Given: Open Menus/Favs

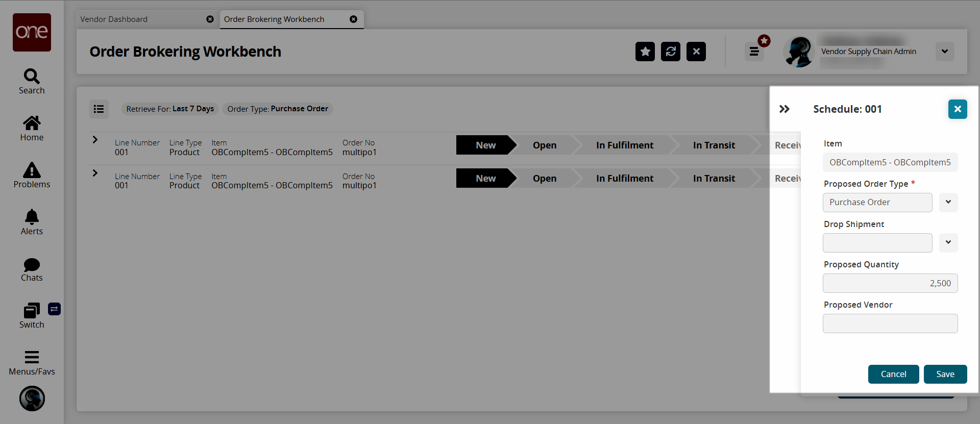Looking at the screenshot, I should click(32, 363).
